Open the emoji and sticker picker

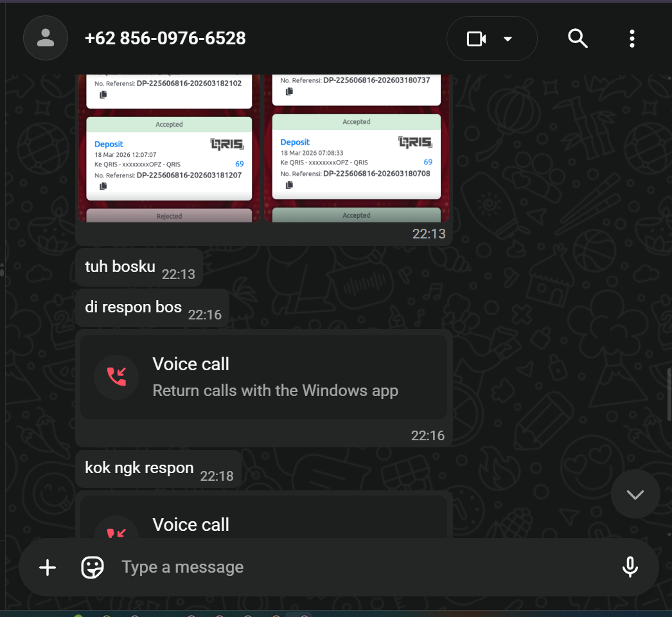click(93, 568)
